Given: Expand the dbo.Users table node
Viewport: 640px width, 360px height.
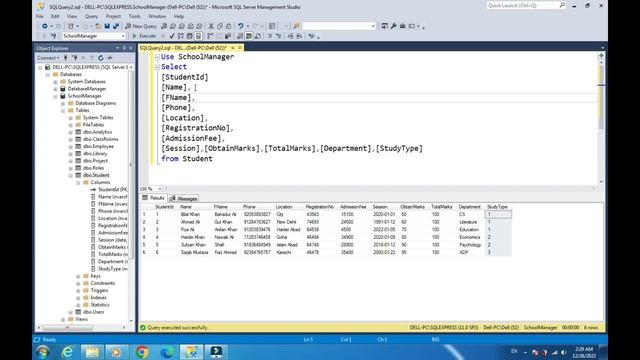Looking at the screenshot, I should pyautogui.click(x=71, y=312).
